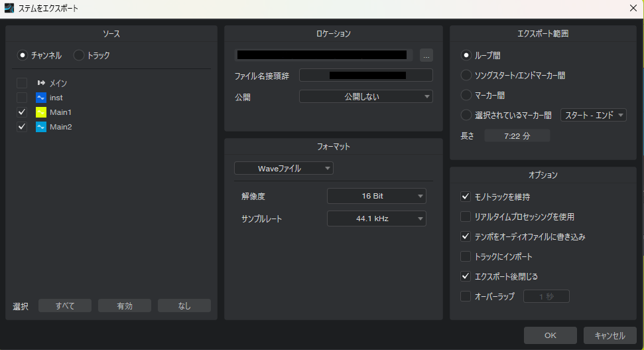
Task: Click the blue inst channel icon
Action: [41, 98]
